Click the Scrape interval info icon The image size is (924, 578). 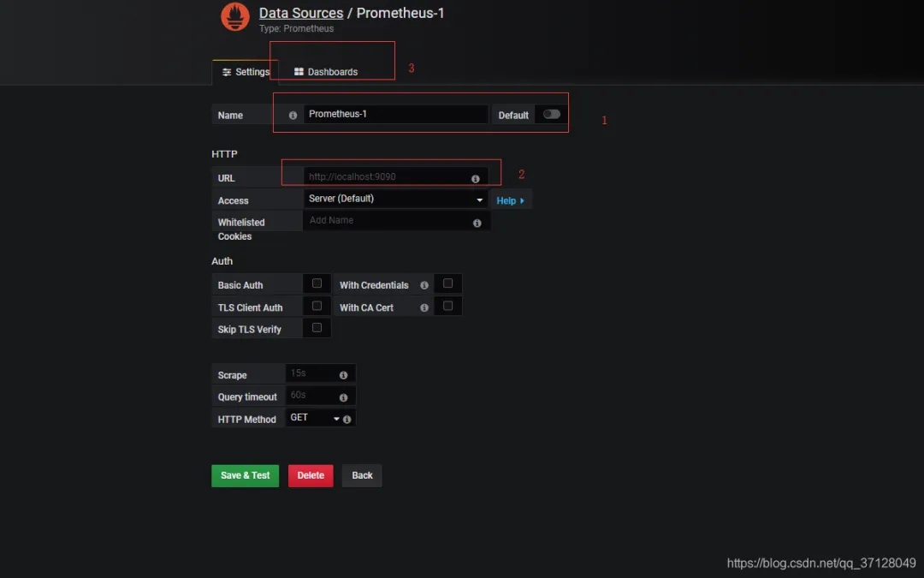click(x=344, y=375)
